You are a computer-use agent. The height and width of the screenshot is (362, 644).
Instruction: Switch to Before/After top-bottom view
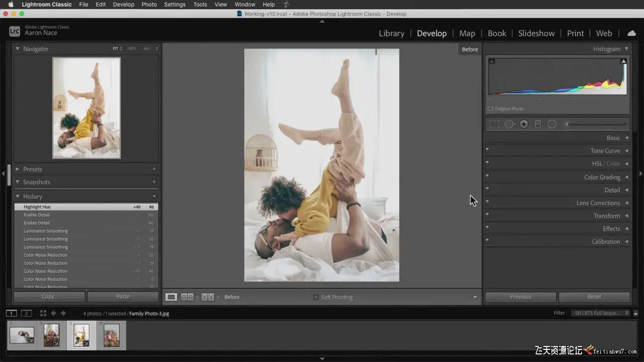pyautogui.click(x=208, y=297)
